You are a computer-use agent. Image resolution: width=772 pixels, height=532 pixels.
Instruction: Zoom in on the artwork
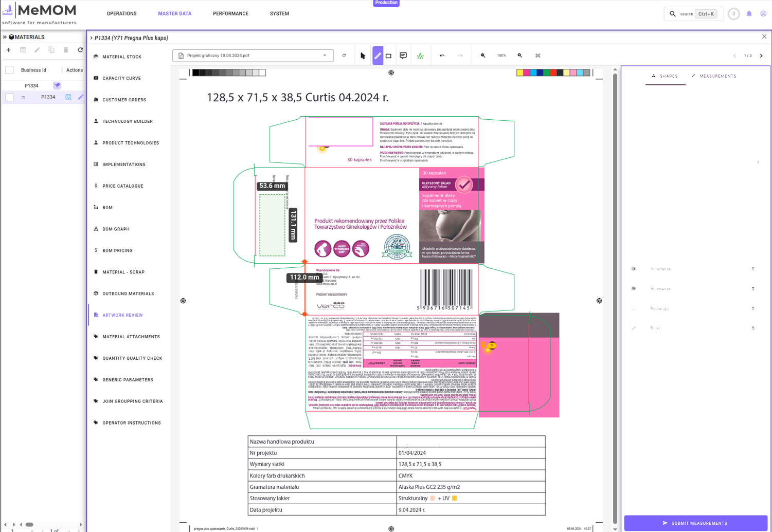(520, 56)
